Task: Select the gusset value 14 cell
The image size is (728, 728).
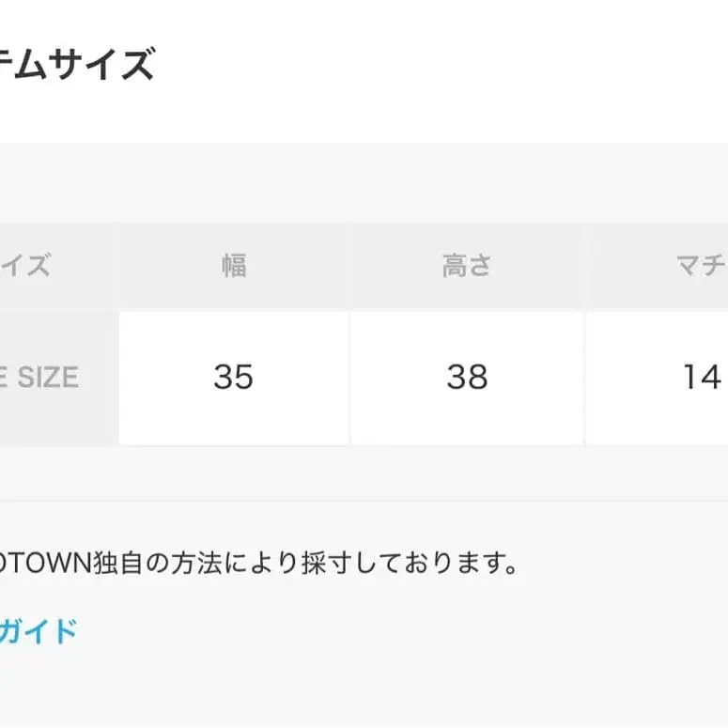Action: (700, 378)
